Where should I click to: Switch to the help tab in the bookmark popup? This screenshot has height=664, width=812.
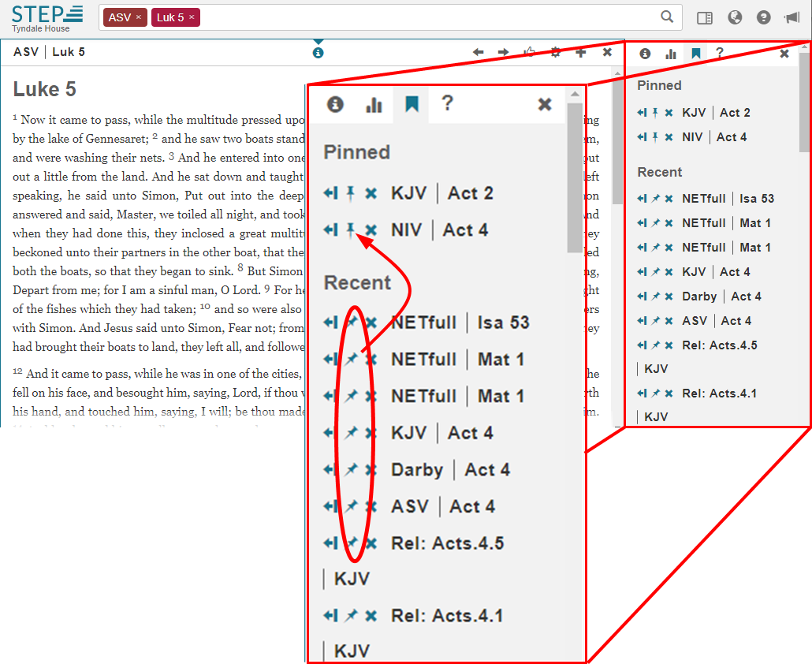(x=447, y=104)
